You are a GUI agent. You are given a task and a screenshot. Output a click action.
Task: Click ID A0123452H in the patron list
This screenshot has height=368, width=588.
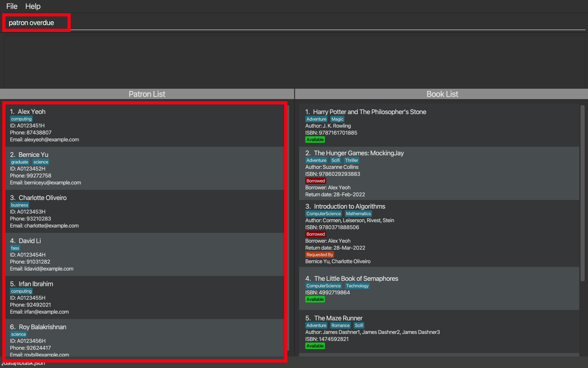pyautogui.click(x=27, y=169)
